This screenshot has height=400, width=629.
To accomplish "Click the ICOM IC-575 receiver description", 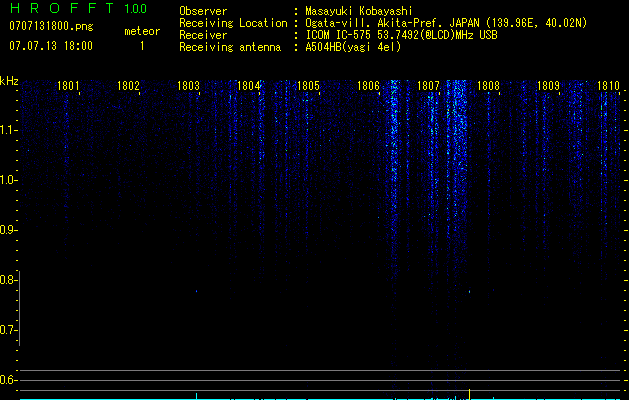I will [x=401, y=35].
